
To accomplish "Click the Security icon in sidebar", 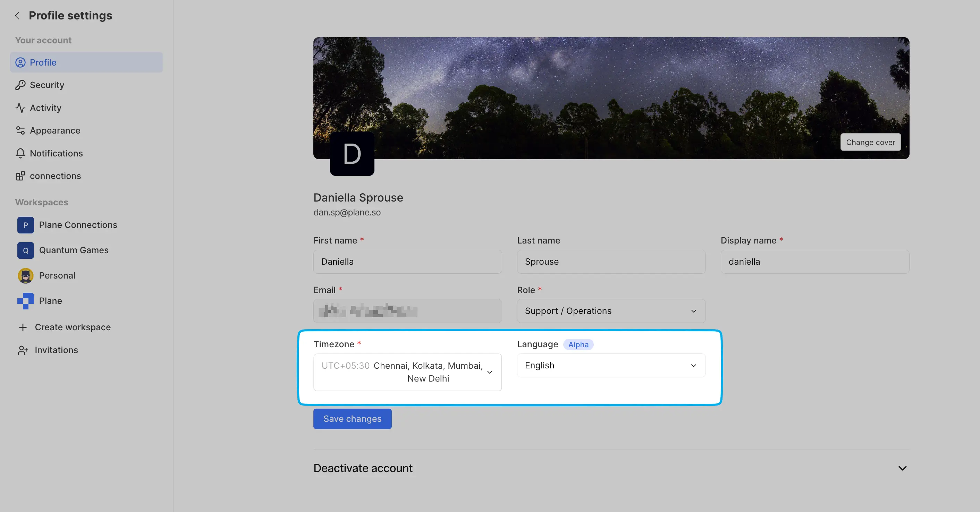I will click(20, 85).
